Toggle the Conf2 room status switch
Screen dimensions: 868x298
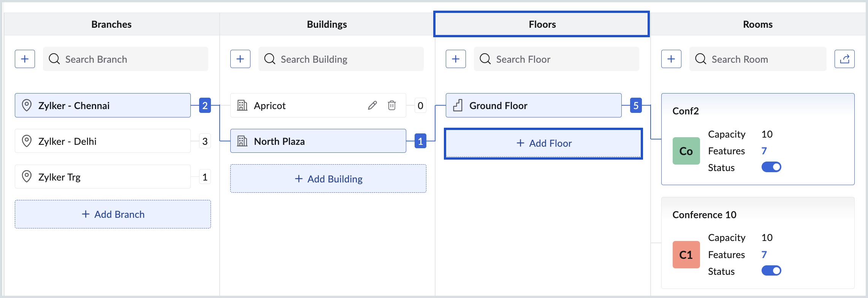(771, 167)
